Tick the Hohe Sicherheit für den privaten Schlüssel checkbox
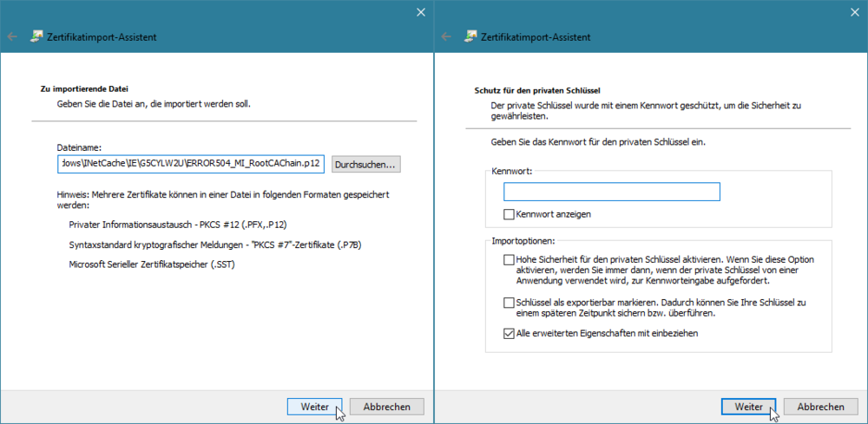The width and height of the screenshot is (868, 424). (x=509, y=259)
